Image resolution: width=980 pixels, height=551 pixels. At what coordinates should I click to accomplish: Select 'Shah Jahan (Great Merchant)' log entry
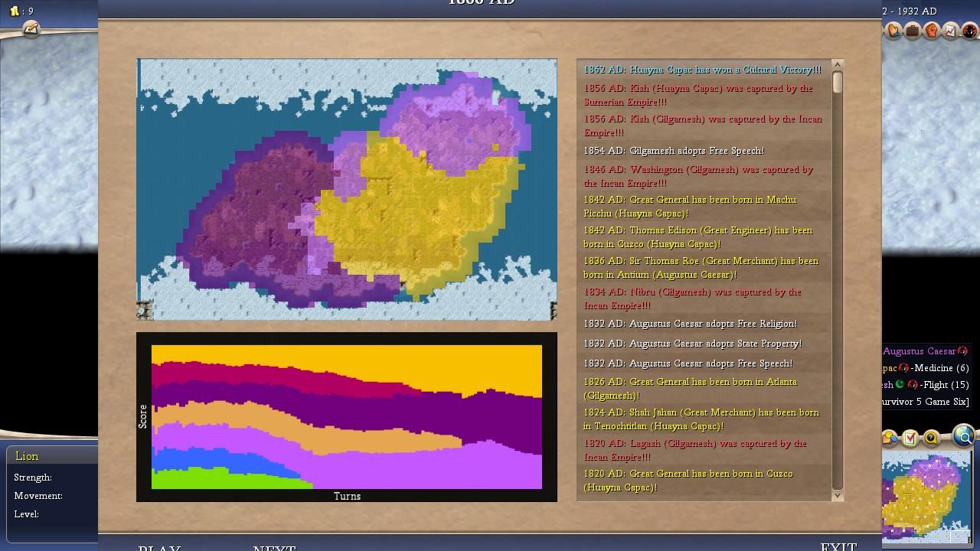(x=704, y=419)
